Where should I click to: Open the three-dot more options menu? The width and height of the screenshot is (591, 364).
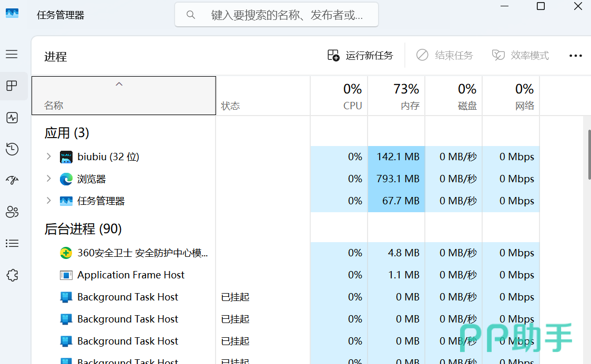tap(576, 55)
